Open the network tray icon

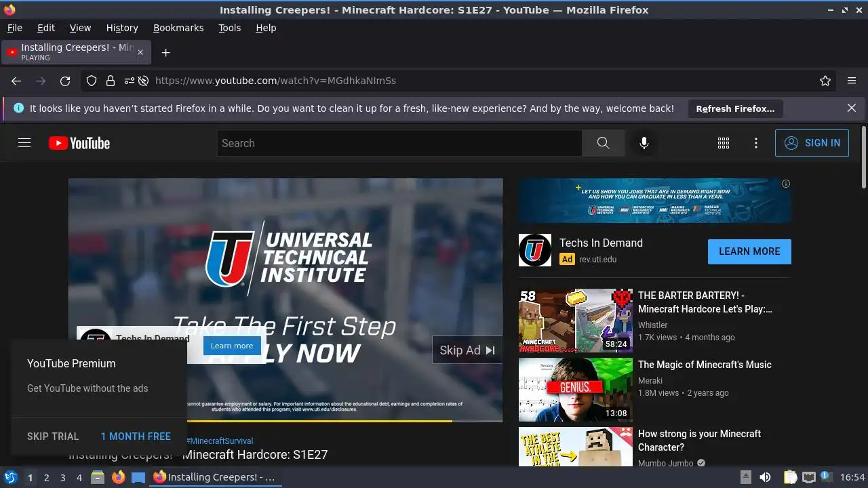[808, 477]
